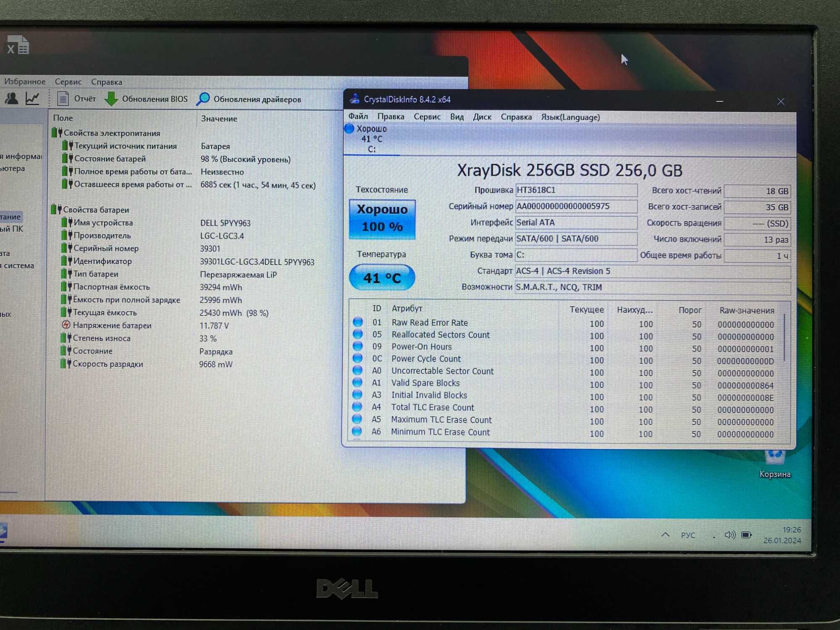Click the Всего хост-записей value 35 GB
Screen dimensions: 840x630
(x=757, y=207)
